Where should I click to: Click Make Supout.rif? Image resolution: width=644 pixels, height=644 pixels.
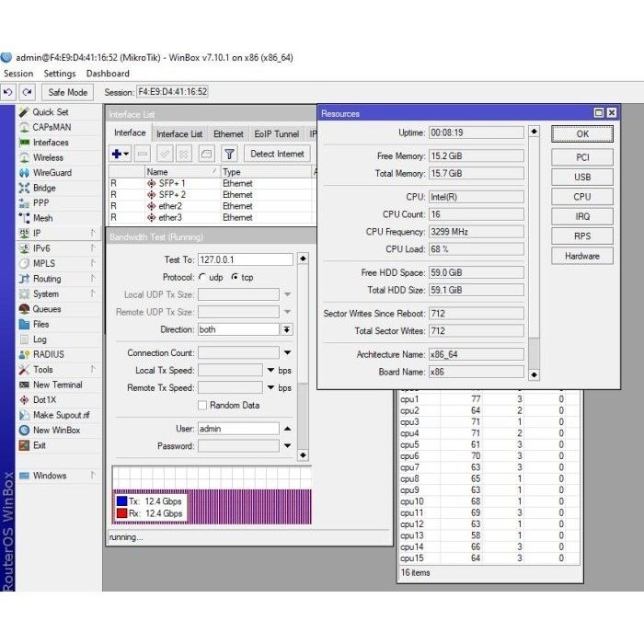point(61,415)
